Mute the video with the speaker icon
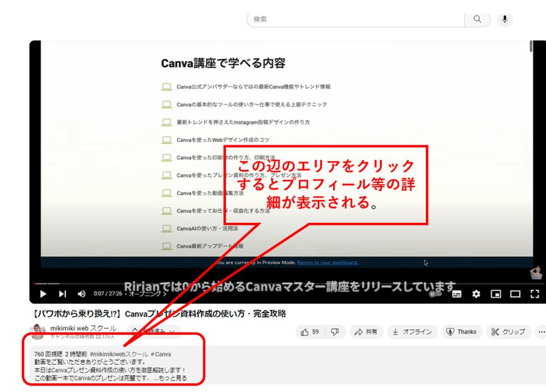546x392 pixels. point(81,294)
